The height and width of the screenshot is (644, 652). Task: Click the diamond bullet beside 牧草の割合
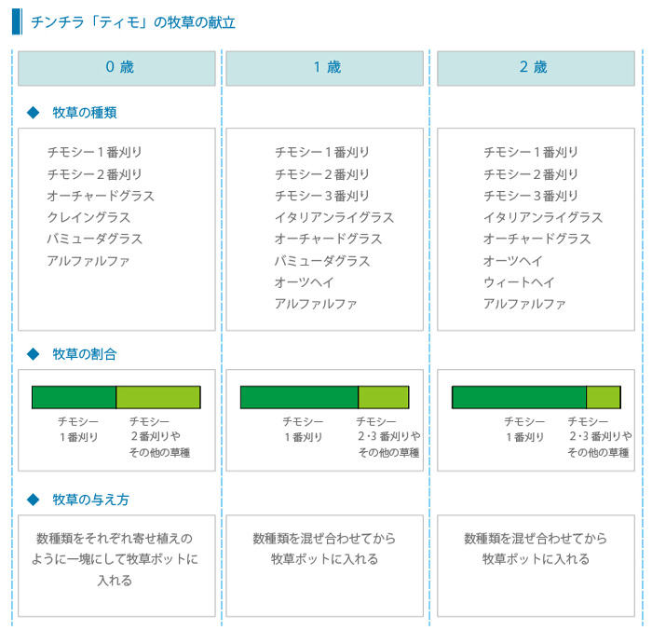coord(33,354)
